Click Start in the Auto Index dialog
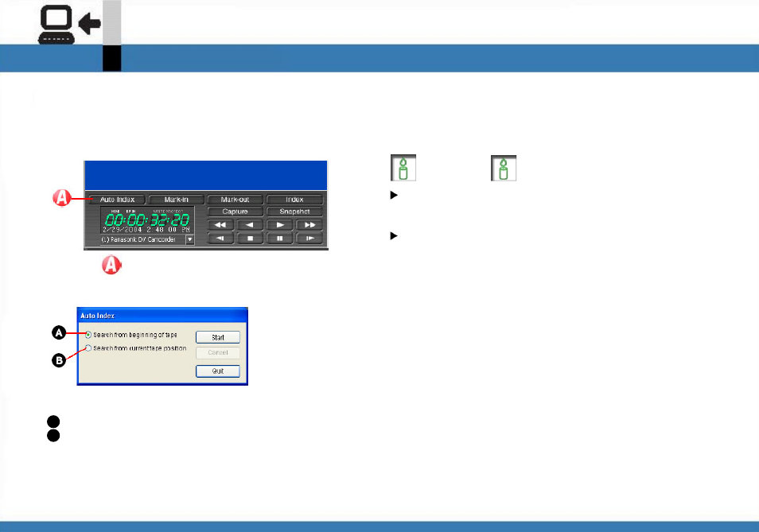759x532 pixels. coord(218,337)
